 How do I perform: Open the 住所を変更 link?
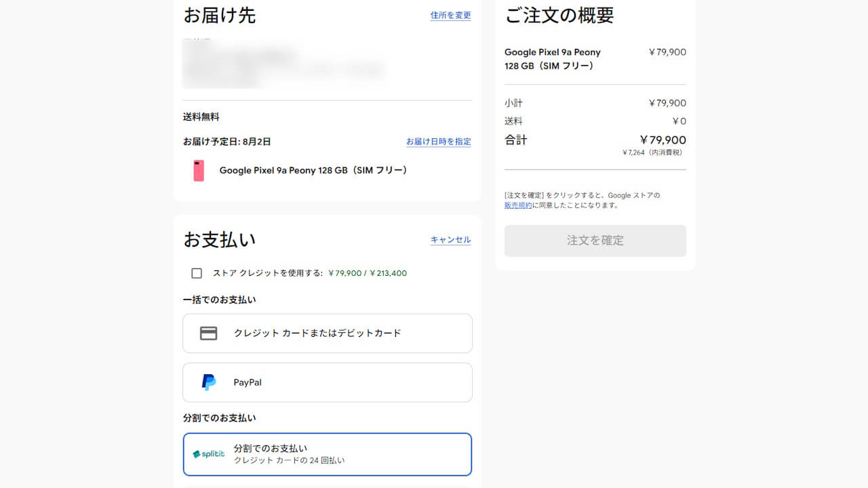tap(451, 15)
